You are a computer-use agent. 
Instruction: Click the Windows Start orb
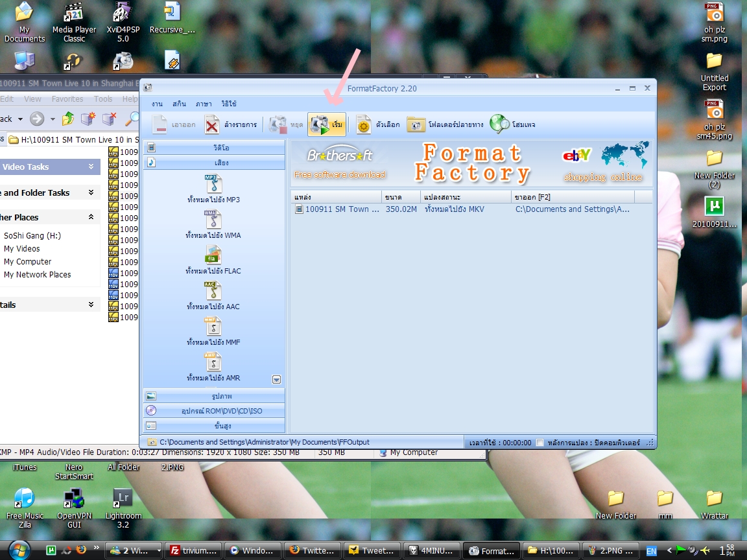click(x=19, y=550)
